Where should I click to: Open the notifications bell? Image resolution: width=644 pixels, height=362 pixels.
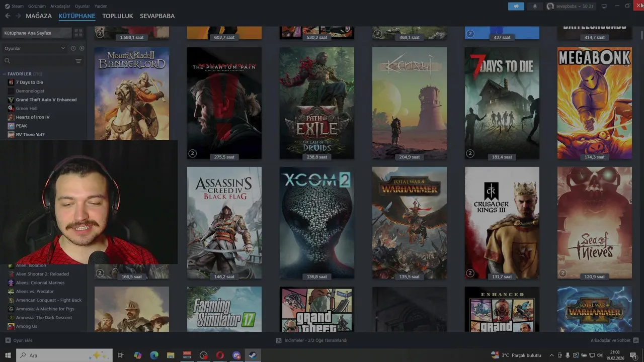pos(535,6)
